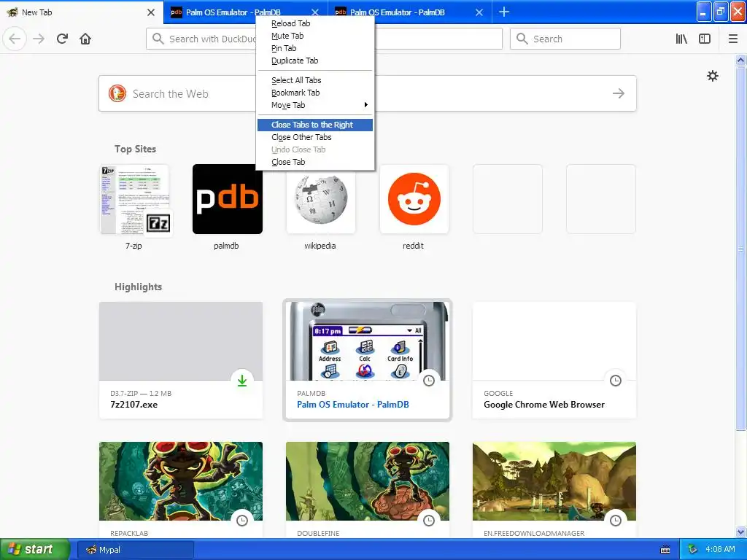Viewport: 747px width, 560px height.
Task: Click the Top Sites section header
Action: click(135, 149)
